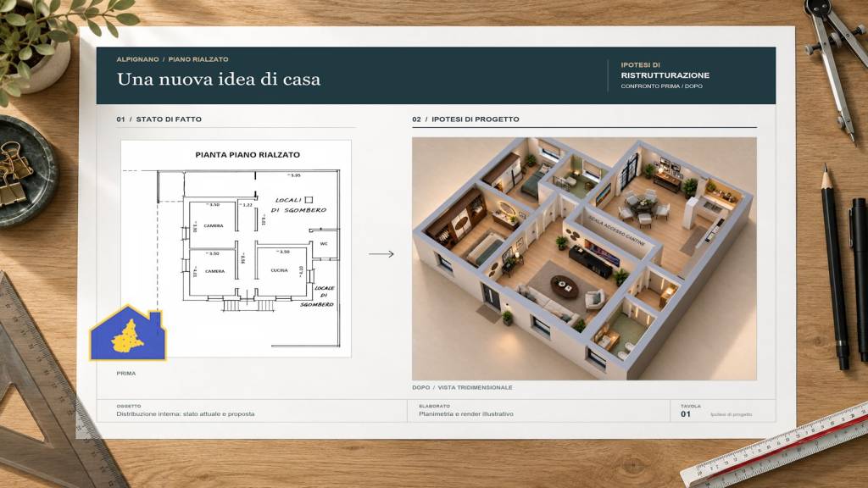Click 'Distribuzione interna: stato attuale e proposta'
This screenshot has width=868, height=488.
(x=186, y=413)
